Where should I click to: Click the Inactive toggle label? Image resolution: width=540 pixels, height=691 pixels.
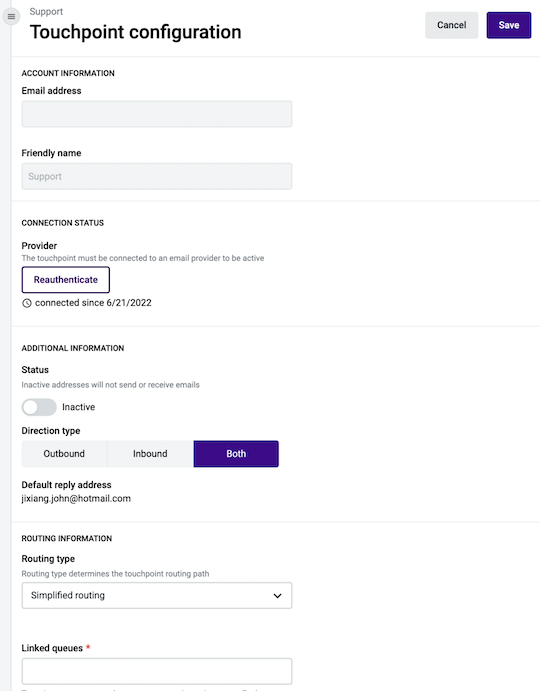click(78, 407)
